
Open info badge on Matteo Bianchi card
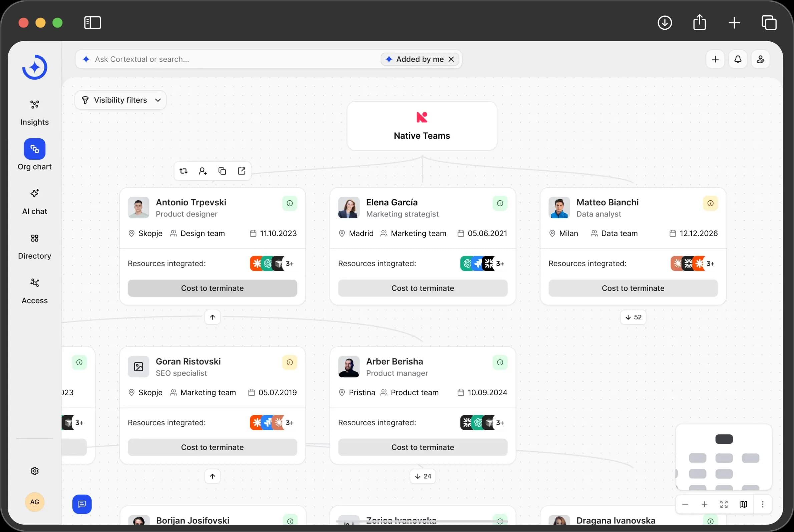click(x=710, y=203)
